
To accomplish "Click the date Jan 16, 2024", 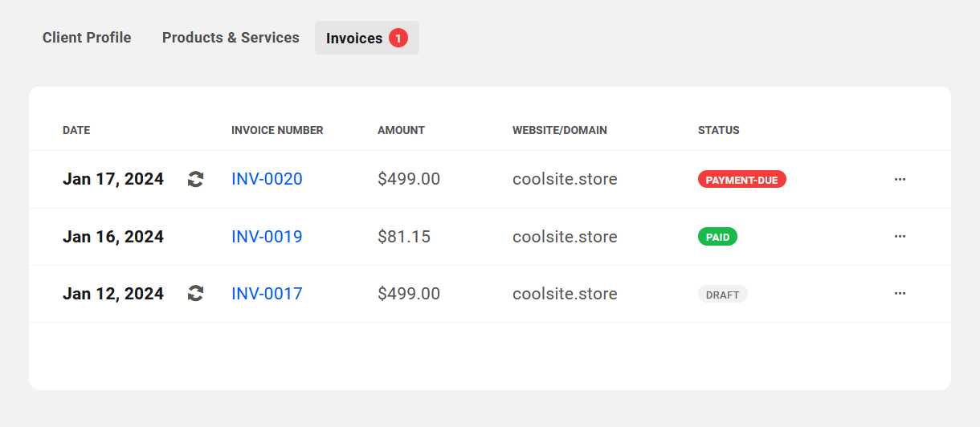I will 113,237.
